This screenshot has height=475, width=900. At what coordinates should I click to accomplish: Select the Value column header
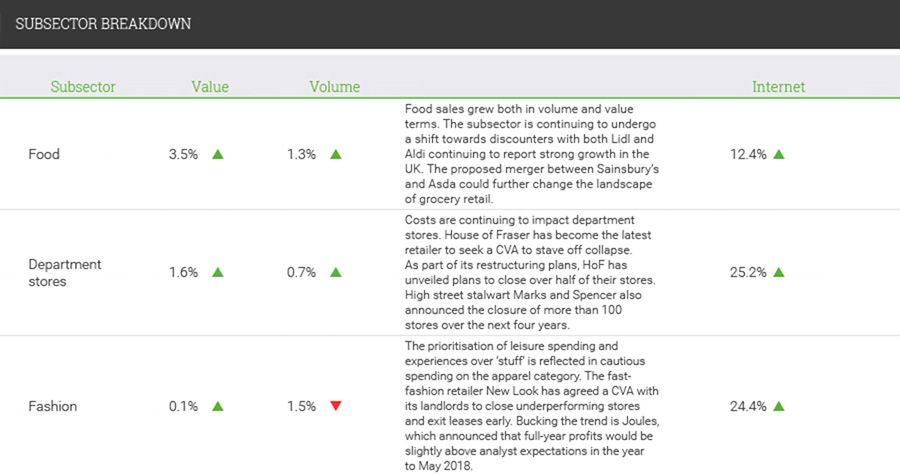pyautogui.click(x=210, y=87)
